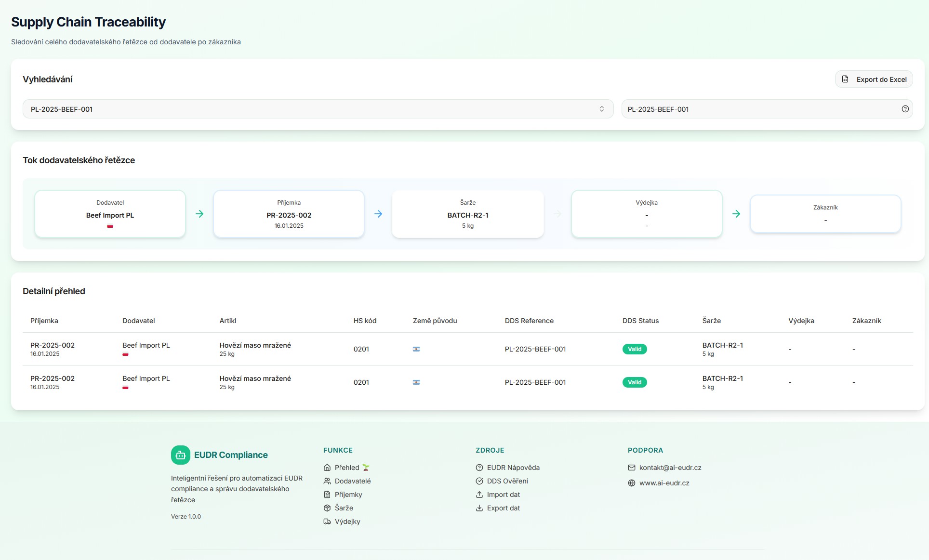The height and width of the screenshot is (560, 929).
Task: Click the package icon beside Šarže
Action: (327, 508)
